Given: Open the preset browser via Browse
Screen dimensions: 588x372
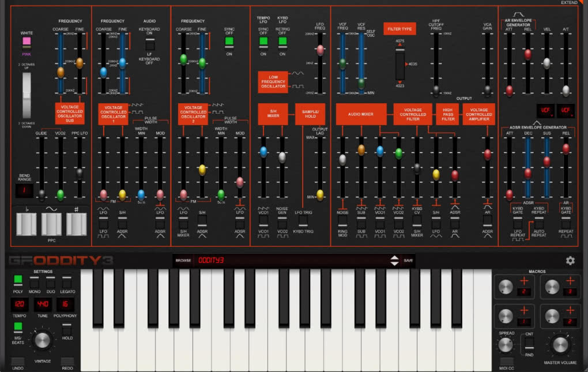Looking at the screenshot, I should tap(184, 260).
